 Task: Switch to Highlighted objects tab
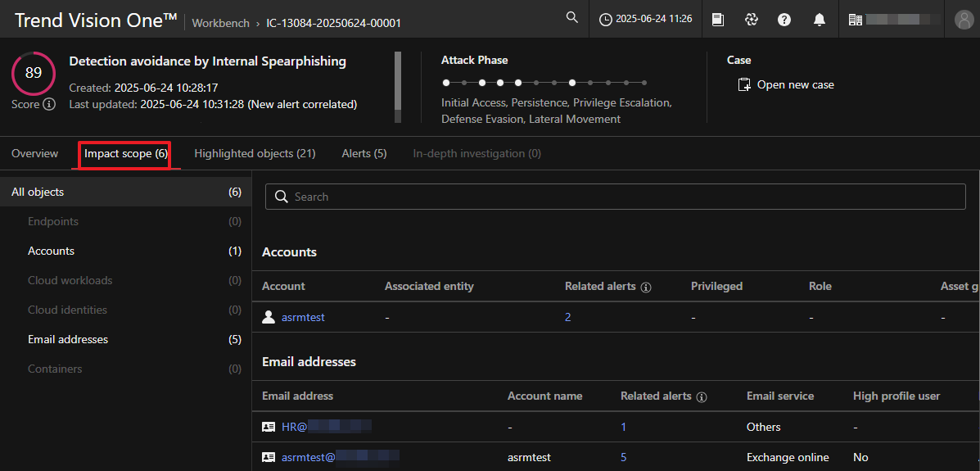(x=255, y=153)
